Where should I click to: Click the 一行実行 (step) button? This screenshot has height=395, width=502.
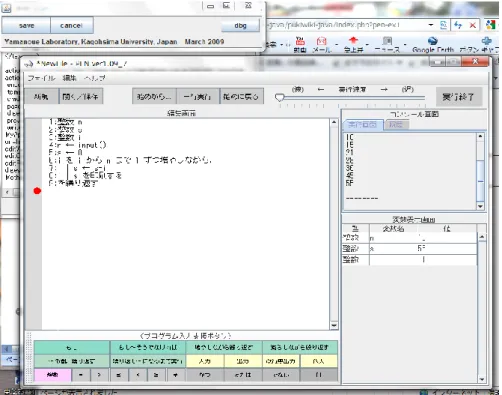197,97
